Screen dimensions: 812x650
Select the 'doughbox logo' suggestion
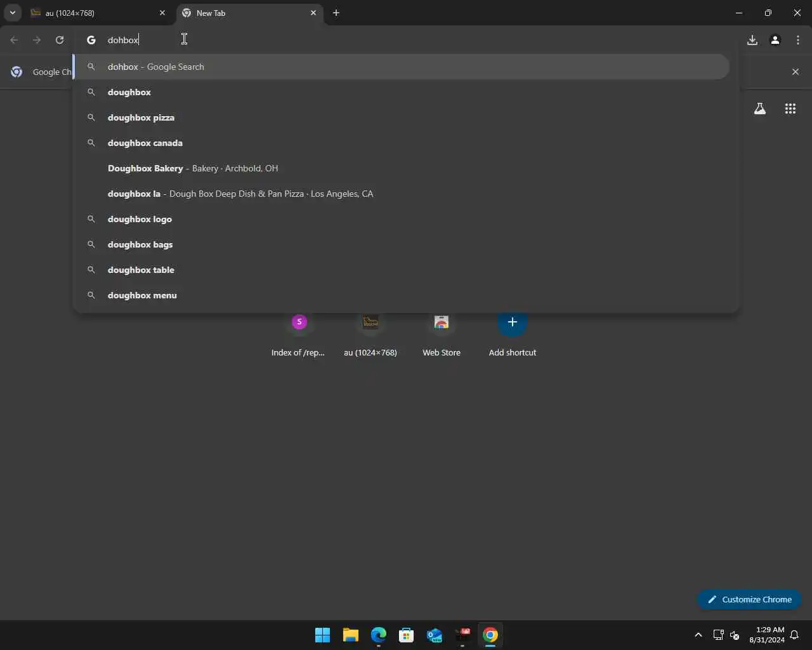(x=402, y=219)
